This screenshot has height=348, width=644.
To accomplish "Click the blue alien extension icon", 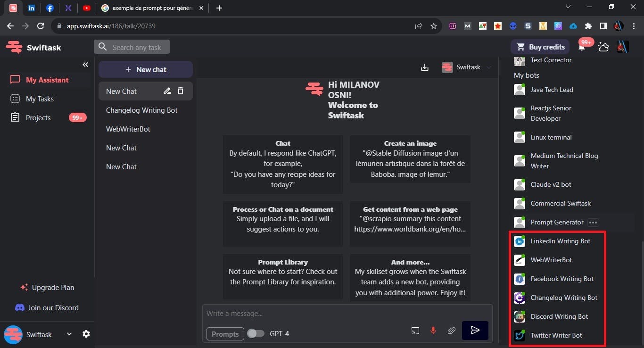I will click(512, 26).
